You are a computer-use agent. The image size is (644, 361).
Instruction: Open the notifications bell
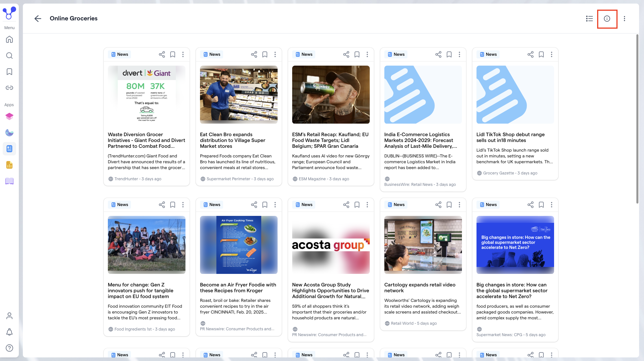click(x=9, y=332)
